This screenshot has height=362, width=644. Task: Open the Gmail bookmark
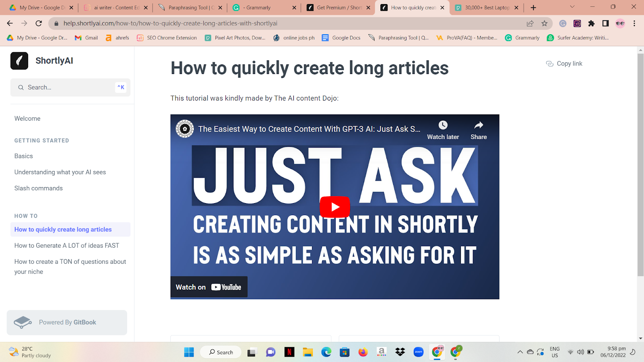[x=87, y=38]
